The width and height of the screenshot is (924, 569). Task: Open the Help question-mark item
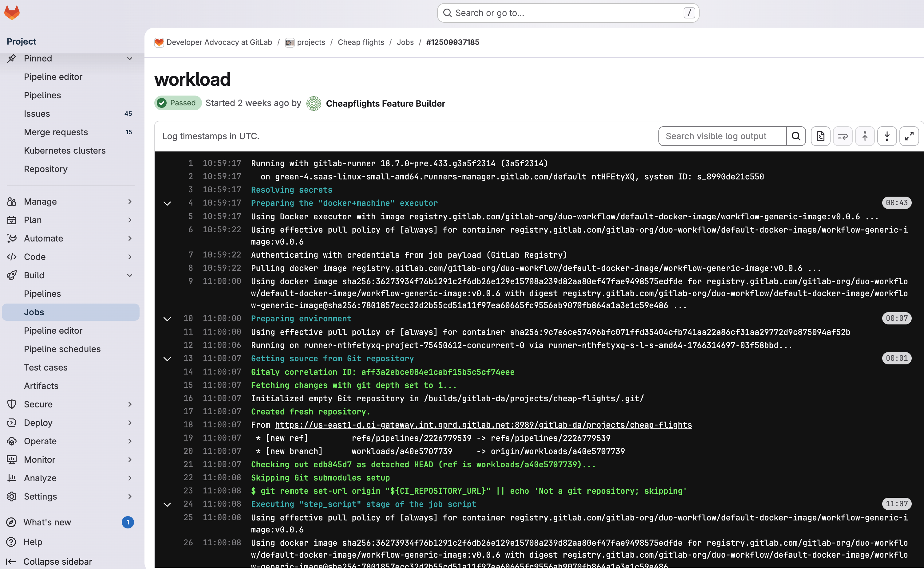pos(11,542)
